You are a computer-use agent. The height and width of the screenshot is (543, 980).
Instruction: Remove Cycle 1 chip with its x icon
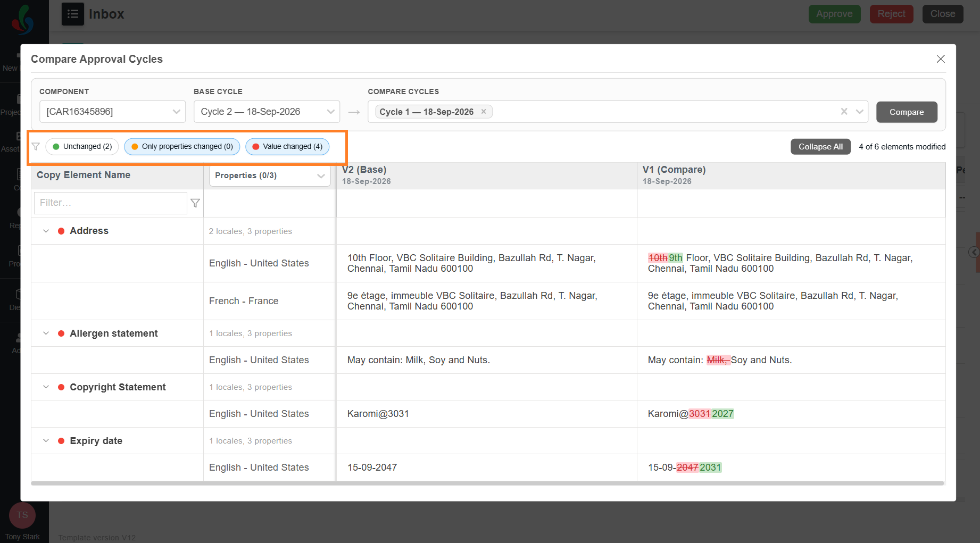point(484,112)
